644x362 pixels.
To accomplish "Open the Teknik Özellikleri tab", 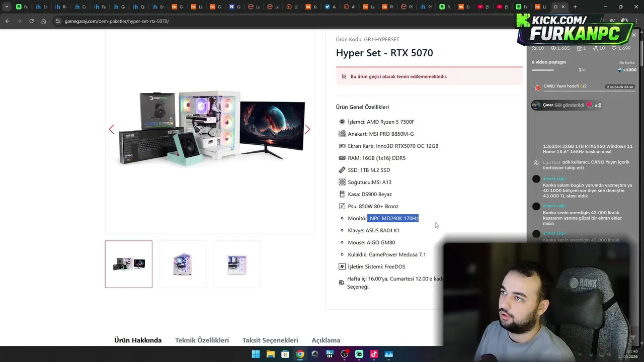I will [202, 340].
